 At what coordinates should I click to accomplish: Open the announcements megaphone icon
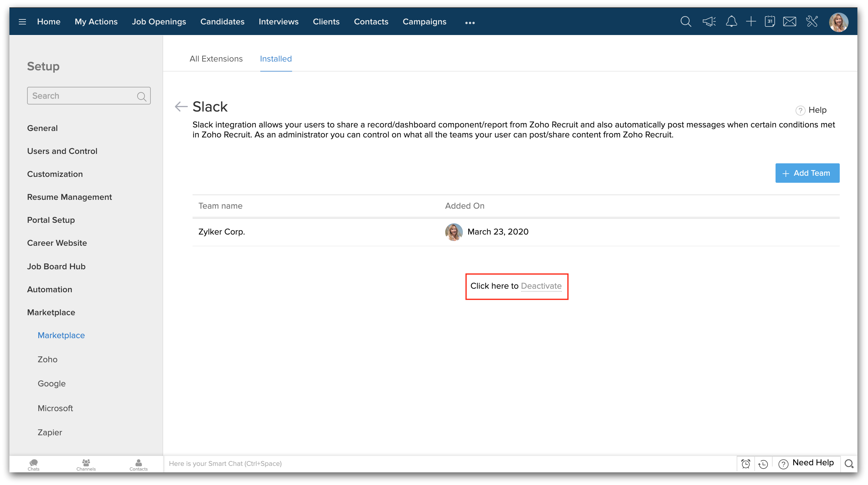[x=709, y=22]
